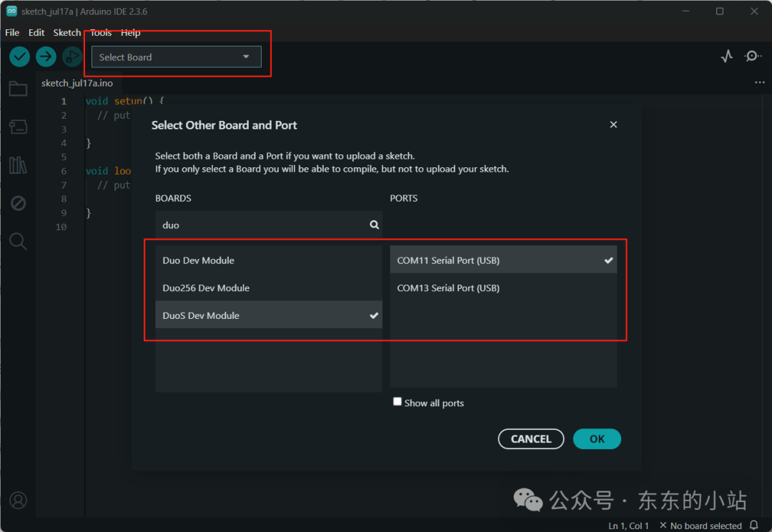Image resolution: width=772 pixels, height=532 pixels.
Task: Open the Tools menu
Action: pyautogui.click(x=101, y=32)
